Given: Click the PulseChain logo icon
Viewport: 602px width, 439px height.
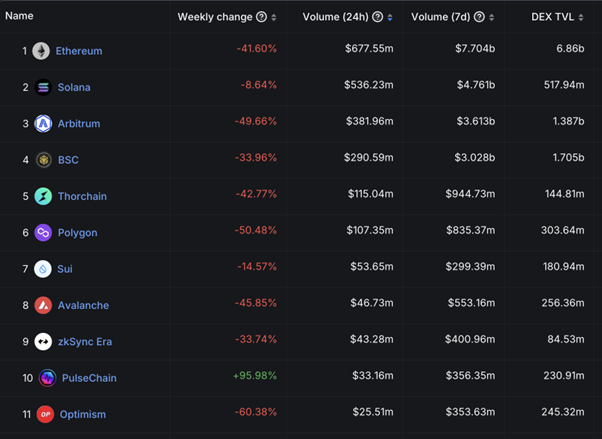Looking at the screenshot, I should point(48,378).
